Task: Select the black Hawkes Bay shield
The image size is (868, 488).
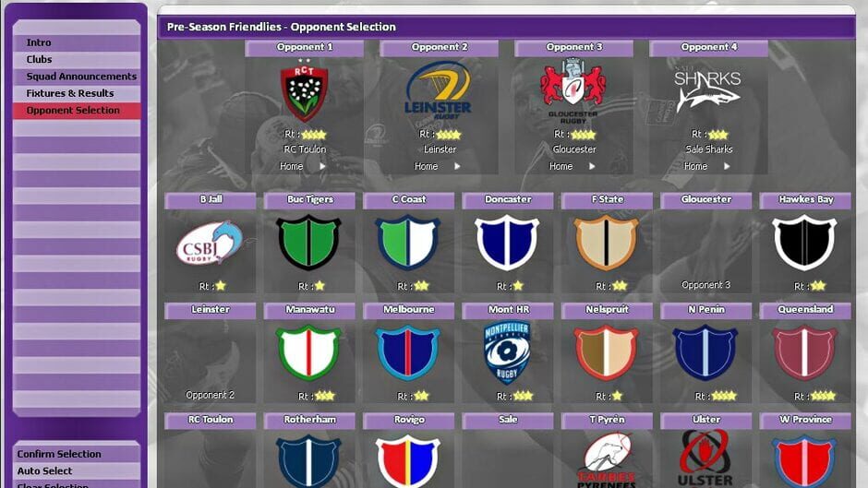Action: (804, 244)
